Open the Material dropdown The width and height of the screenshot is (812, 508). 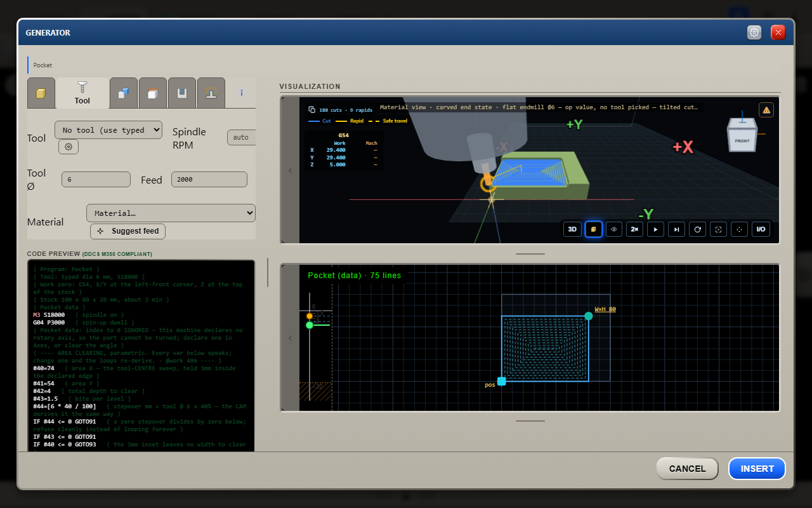click(x=171, y=213)
